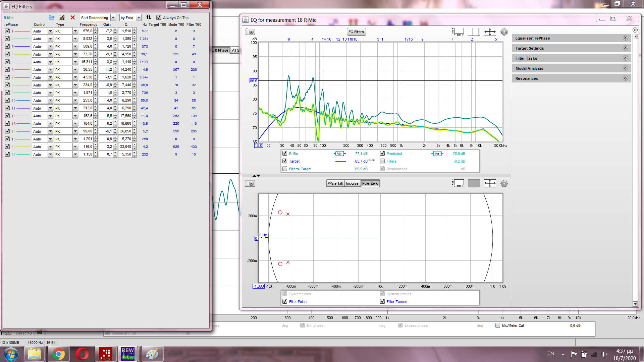Open Paint from taskbar
644x362 pixels.
pos(152,354)
